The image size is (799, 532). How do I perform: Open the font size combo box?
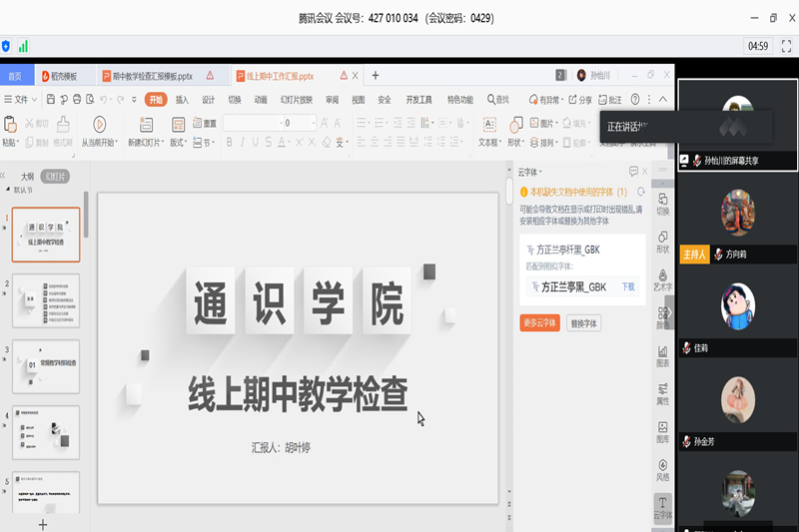(300, 123)
